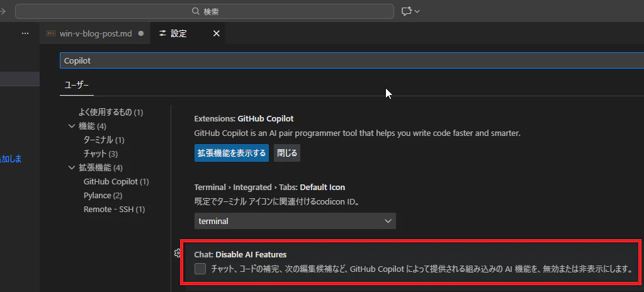Toggle the Disable AI Features checkbox
The width and height of the screenshot is (644, 292).
point(200,269)
